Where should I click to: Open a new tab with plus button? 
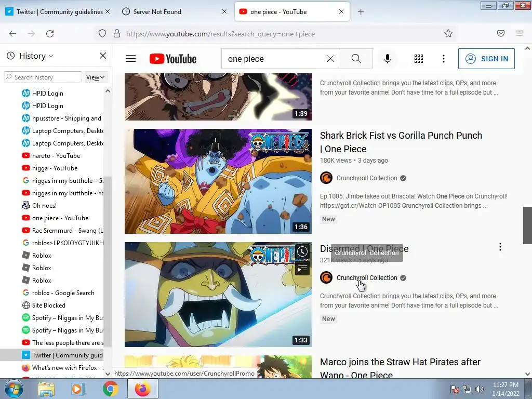[x=361, y=12]
